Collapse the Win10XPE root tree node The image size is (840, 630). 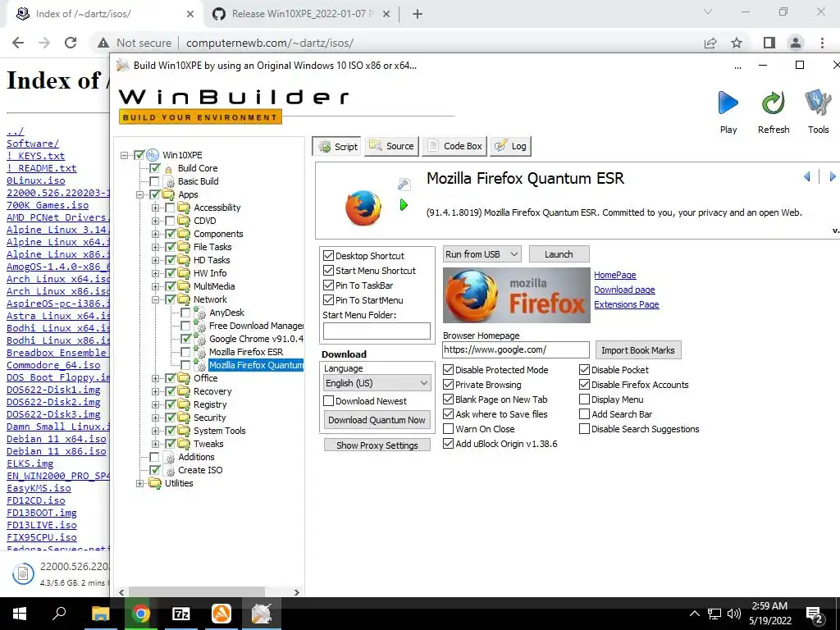(125, 155)
